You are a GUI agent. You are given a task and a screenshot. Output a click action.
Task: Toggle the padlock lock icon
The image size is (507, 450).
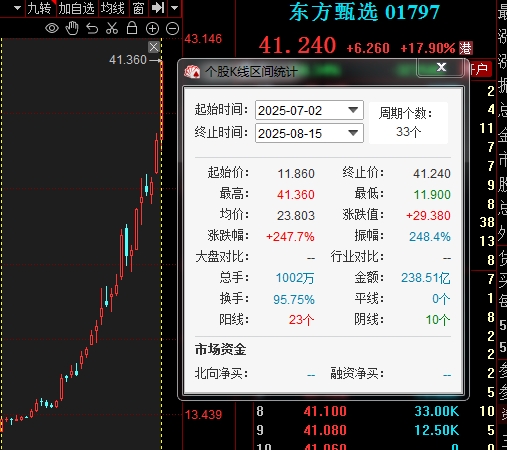(132, 28)
